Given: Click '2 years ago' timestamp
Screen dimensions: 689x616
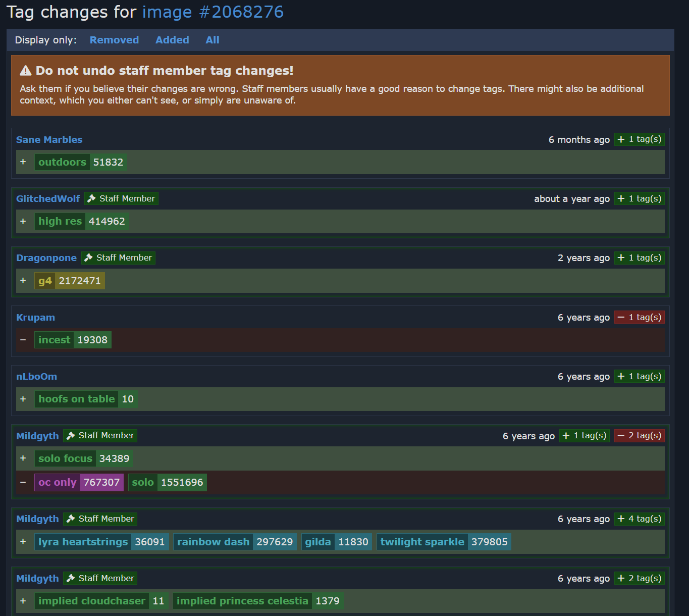Looking at the screenshot, I should click(x=584, y=258).
